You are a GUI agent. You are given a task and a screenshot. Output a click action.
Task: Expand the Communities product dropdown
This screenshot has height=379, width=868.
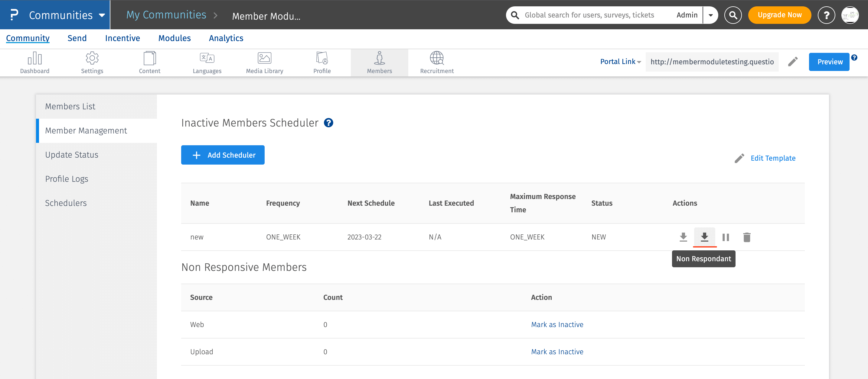[102, 15]
